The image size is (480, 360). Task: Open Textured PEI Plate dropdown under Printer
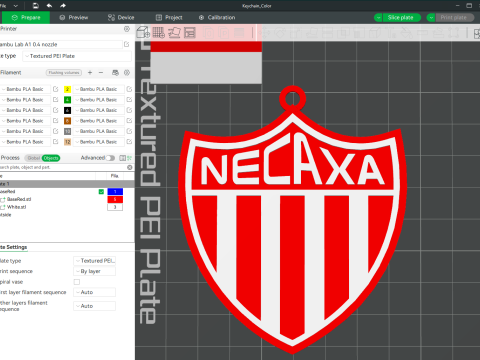point(77,56)
